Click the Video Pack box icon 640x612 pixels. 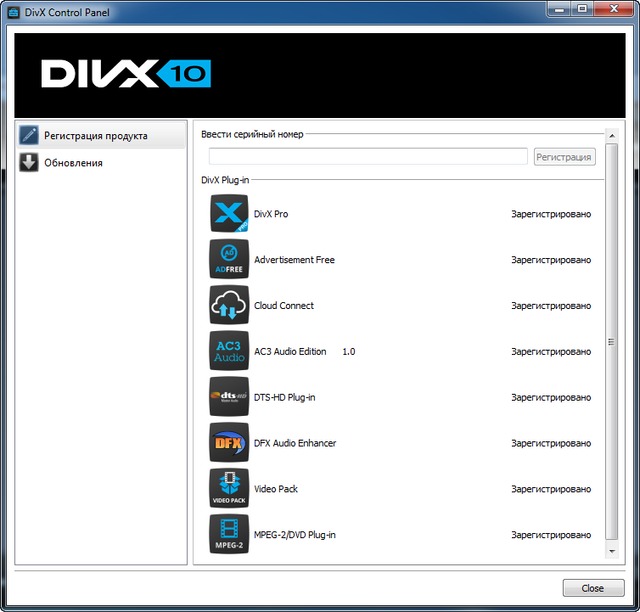point(229,488)
